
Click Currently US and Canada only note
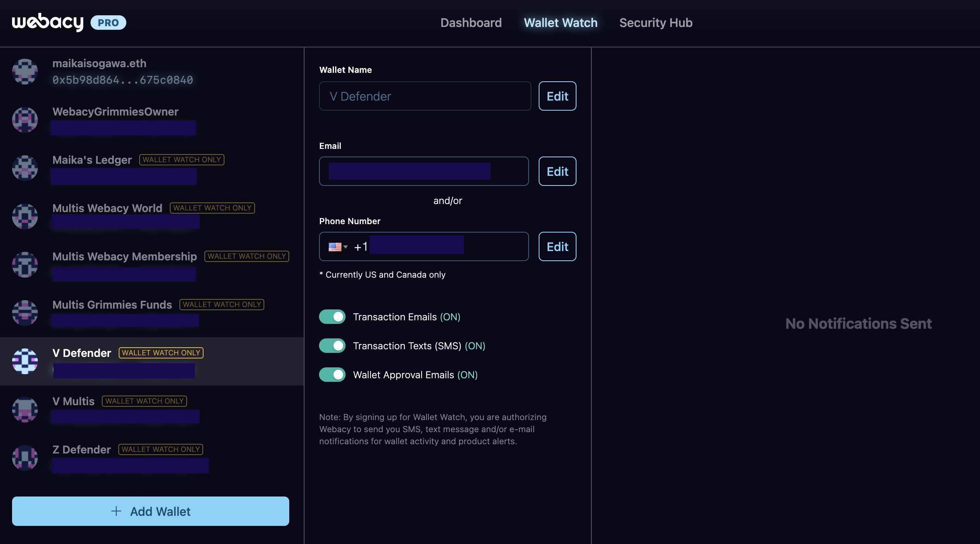click(382, 274)
